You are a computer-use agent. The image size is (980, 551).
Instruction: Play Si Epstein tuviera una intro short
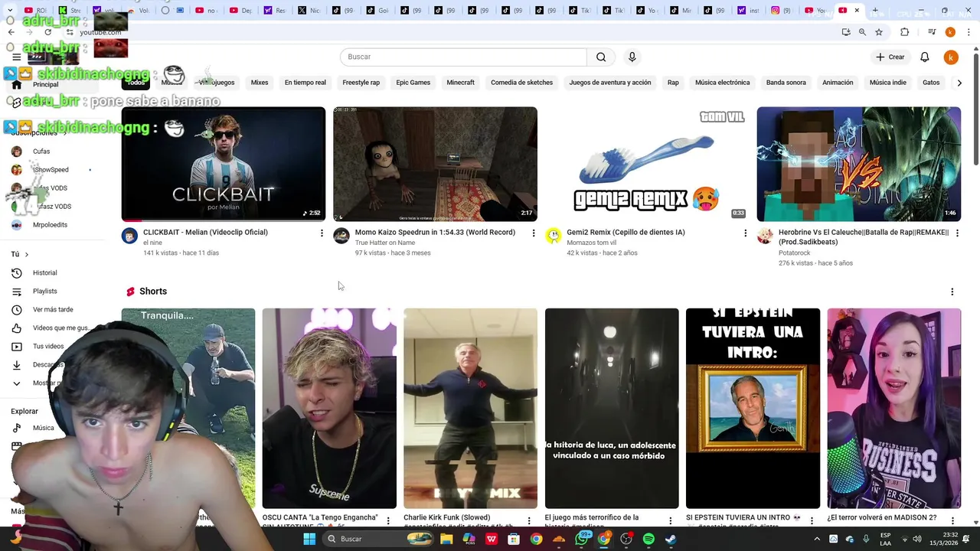tap(753, 408)
